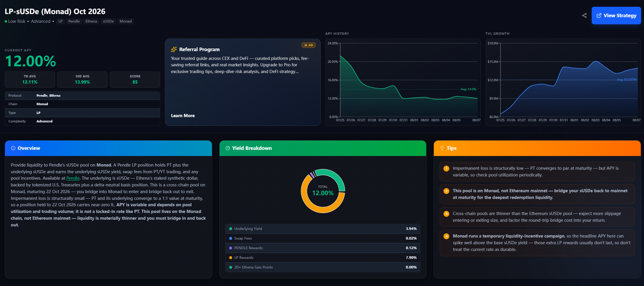644x286 pixels.
Task: Click the pie-chart icon in Yield Breakdown header
Action: point(228,148)
